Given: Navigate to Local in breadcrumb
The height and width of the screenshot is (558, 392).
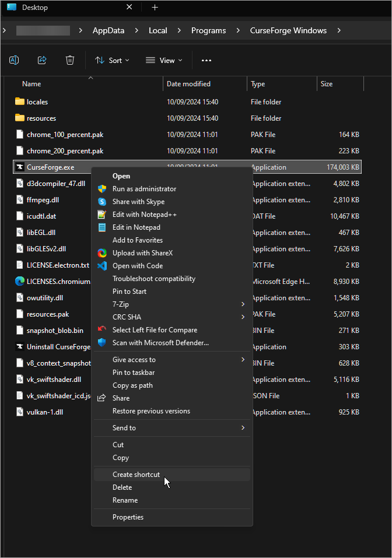Looking at the screenshot, I should click(x=157, y=30).
